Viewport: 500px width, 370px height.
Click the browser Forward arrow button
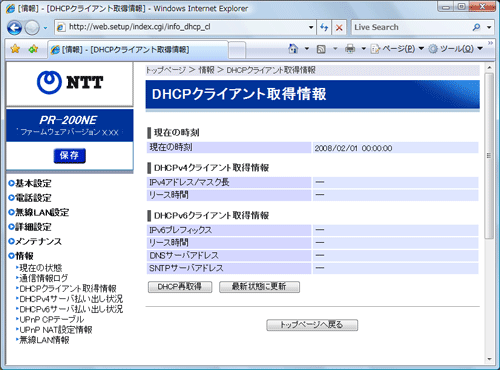pos(32,28)
